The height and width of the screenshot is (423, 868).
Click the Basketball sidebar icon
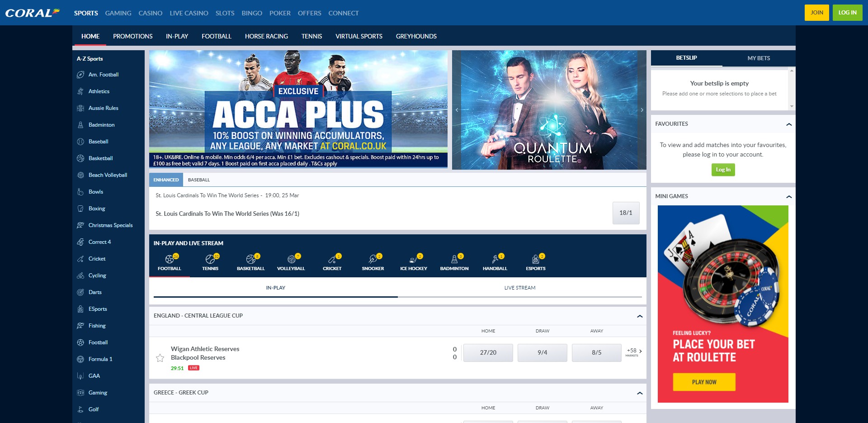pos(80,158)
